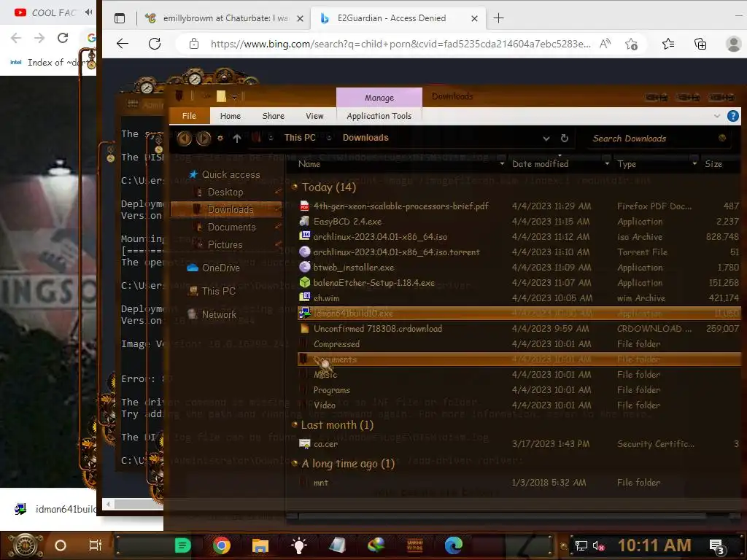Open Cortana circle on the taskbar
This screenshot has height=560, width=747.
pyautogui.click(x=61, y=545)
